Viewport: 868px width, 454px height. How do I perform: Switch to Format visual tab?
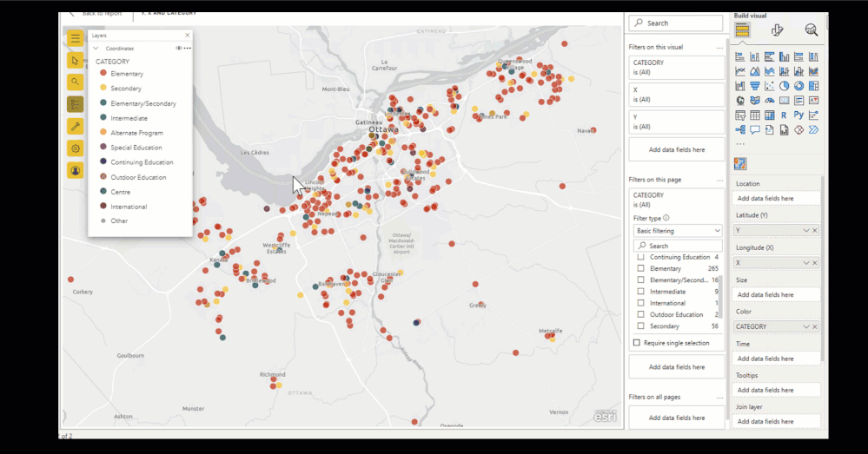[x=778, y=30]
